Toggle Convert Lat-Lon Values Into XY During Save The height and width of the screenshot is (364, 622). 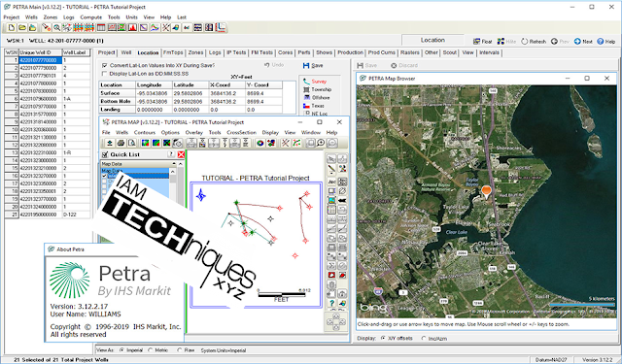(x=105, y=65)
